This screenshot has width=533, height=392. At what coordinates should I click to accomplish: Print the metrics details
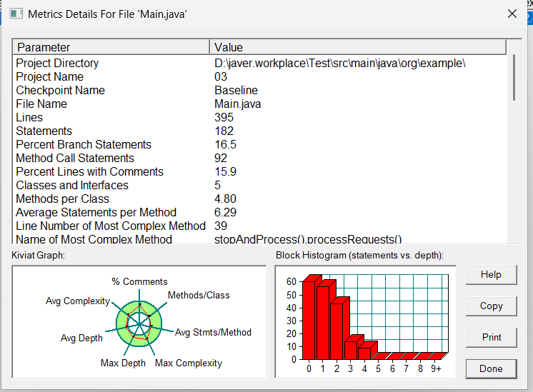tap(491, 337)
